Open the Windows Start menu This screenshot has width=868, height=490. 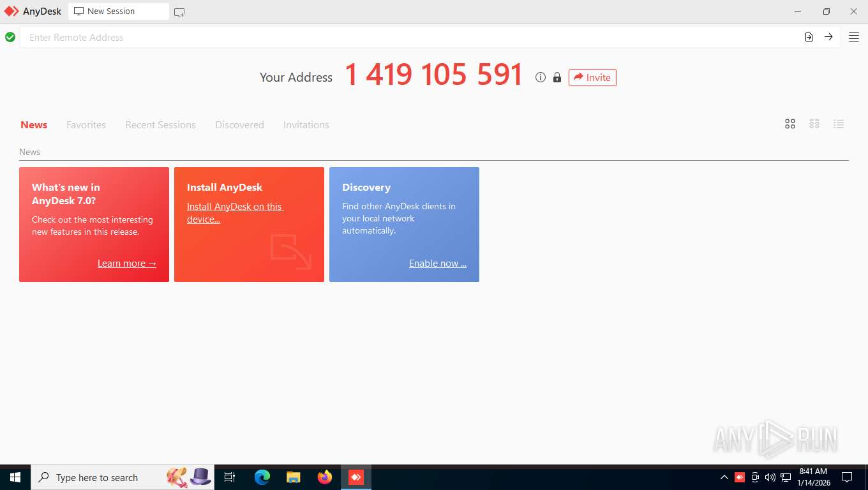[15, 477]
